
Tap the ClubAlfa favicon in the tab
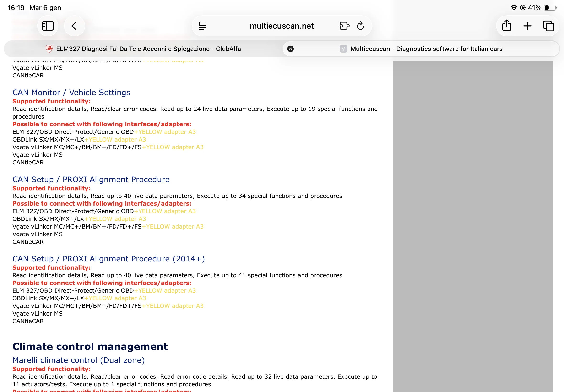pyautogui.click(x=49, y=49)
